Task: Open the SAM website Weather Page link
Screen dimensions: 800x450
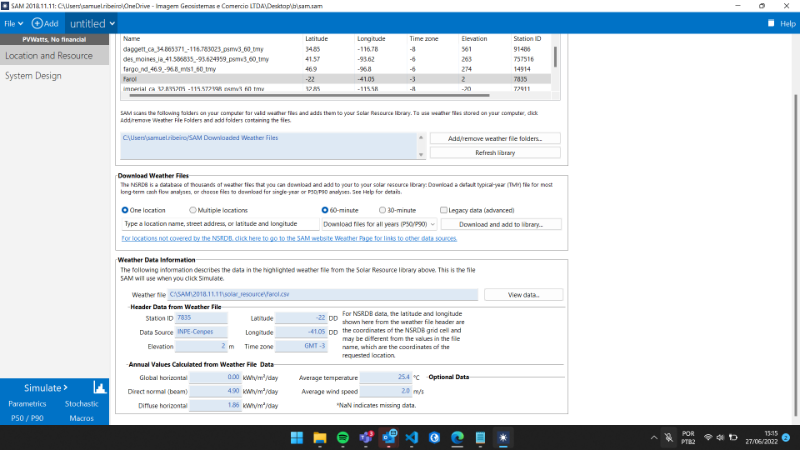Action: click(x=289, y=239)
